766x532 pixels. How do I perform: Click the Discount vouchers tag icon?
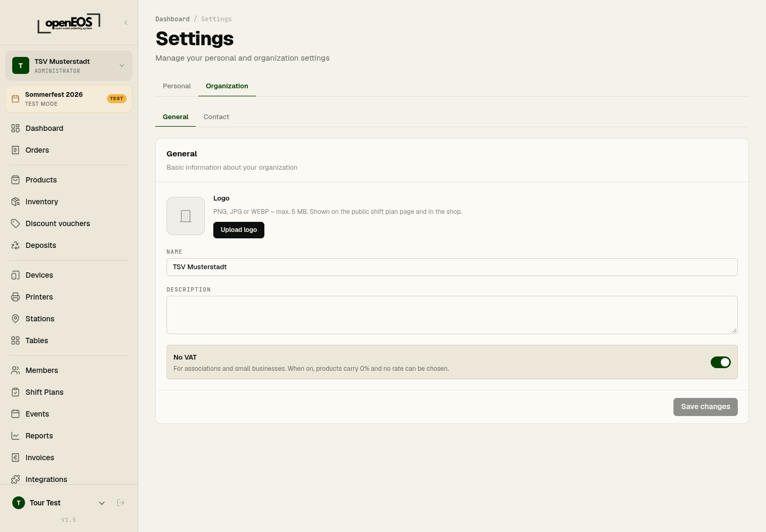click(15, 223)
